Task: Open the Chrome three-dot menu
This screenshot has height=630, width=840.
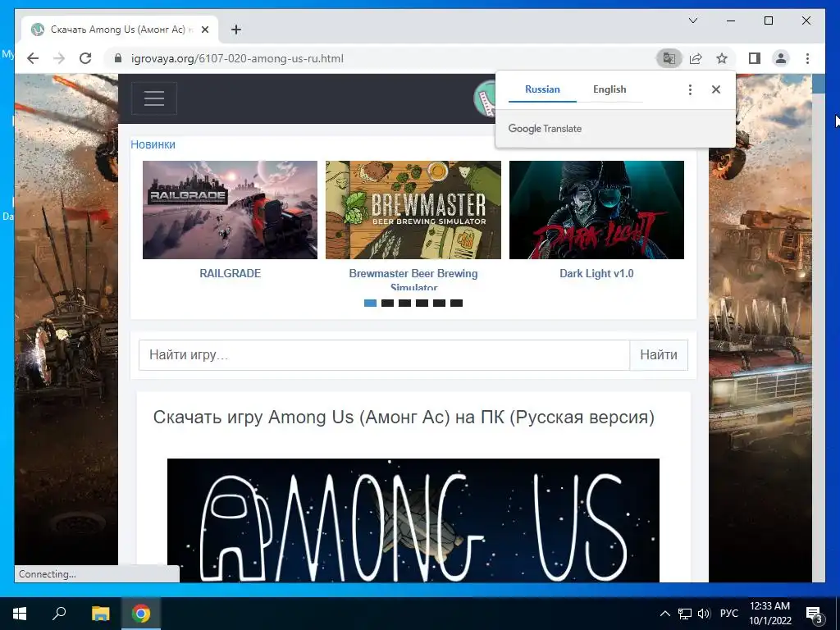Action: click(x=807, y=58)
